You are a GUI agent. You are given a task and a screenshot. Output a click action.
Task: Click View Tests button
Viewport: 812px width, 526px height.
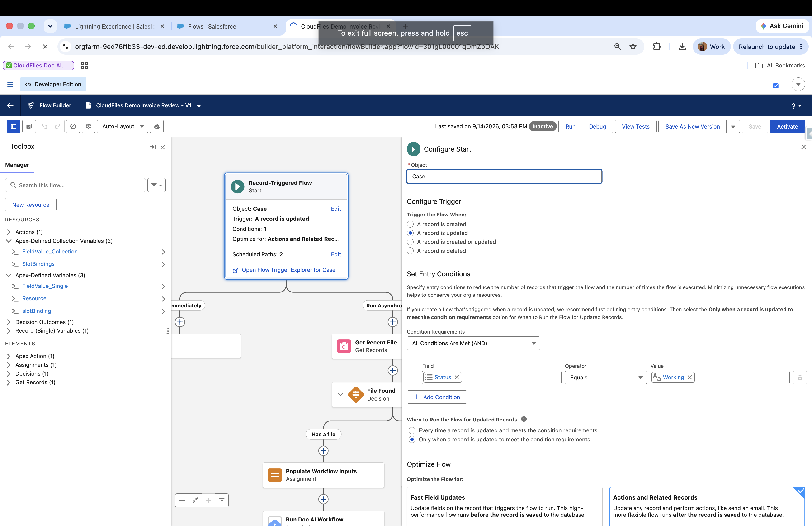[635, 127]
